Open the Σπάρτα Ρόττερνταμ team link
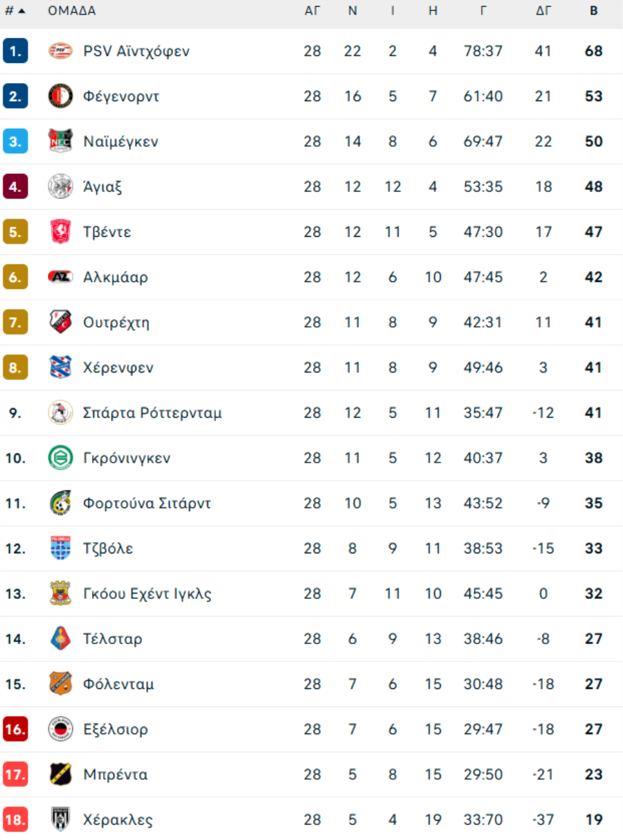623x840 pixels. point(152,413)
